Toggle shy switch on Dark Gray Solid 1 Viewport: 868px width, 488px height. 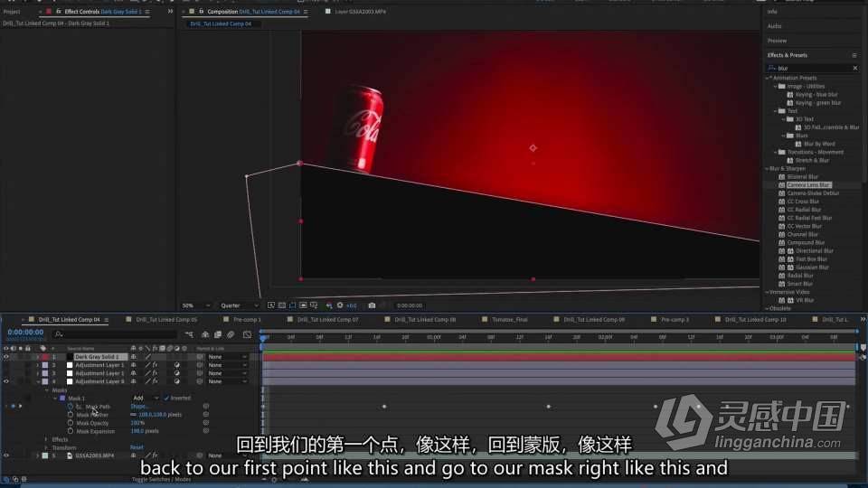click(134, 357)
